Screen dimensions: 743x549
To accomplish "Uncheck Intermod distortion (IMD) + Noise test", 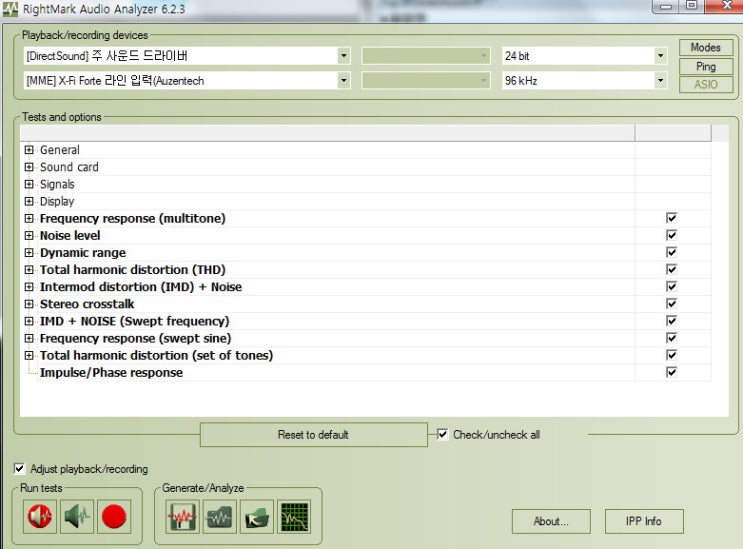I will (671, 286).
